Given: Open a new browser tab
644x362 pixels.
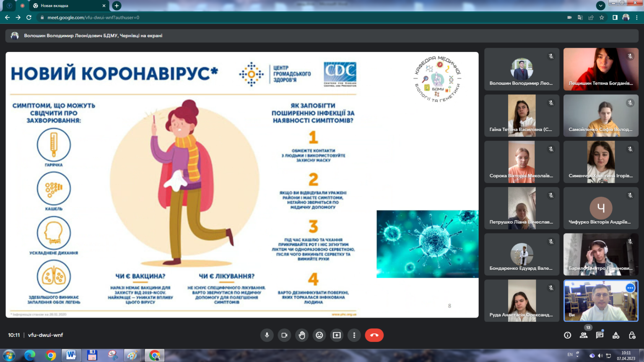Looking at the screenshot, I should pos(117,5).
